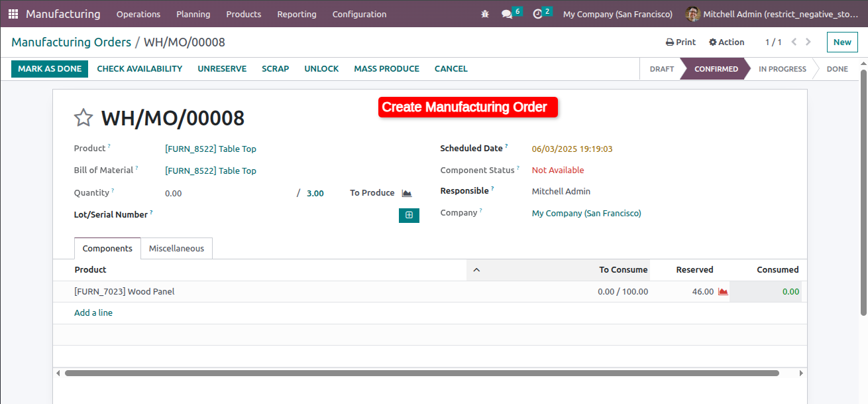The width and height of the screenshot is (868, 404).
Task: Click the 1 / 1 pager counter
Action: [773, 42]
